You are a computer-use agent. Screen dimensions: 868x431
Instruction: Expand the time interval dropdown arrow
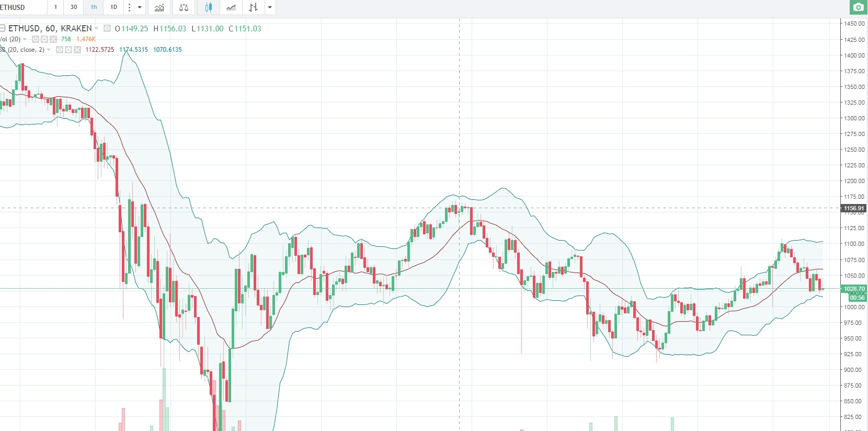point(140,7)
